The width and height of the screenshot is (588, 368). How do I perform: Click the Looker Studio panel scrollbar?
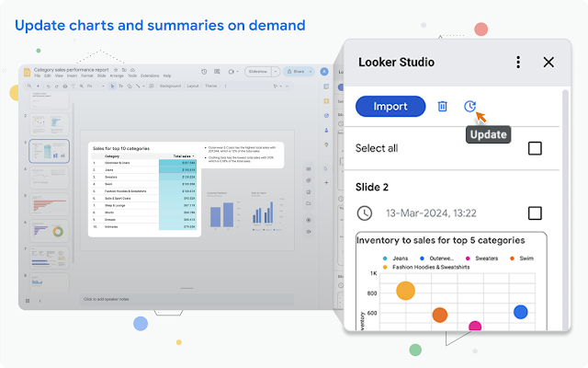pyautogui.click(x=565, y=211)
